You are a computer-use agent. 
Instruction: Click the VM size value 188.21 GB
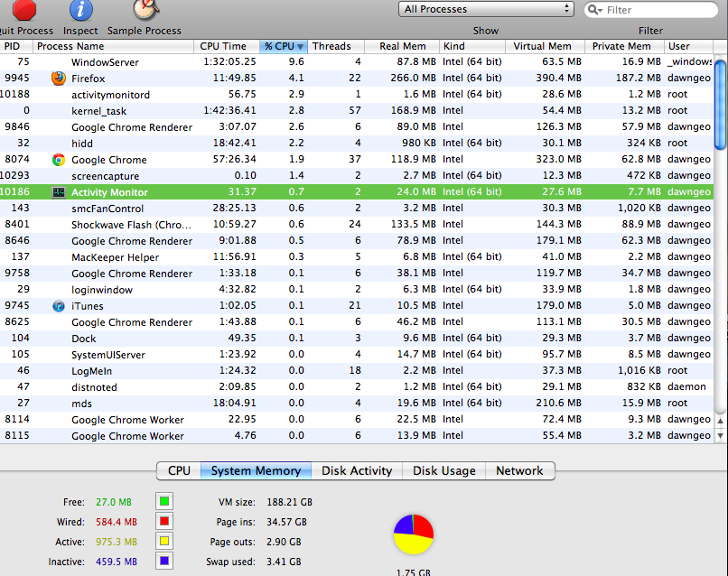289,502
